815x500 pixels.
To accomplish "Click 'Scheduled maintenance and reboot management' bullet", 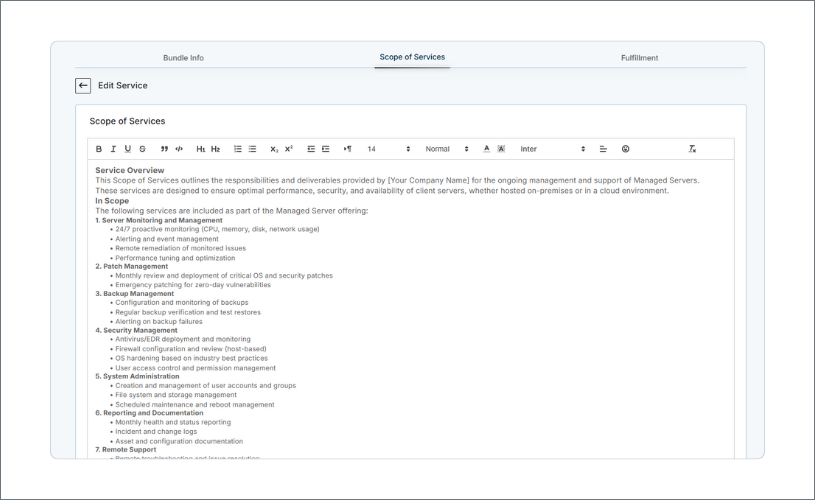I will [x=195, y=405].
